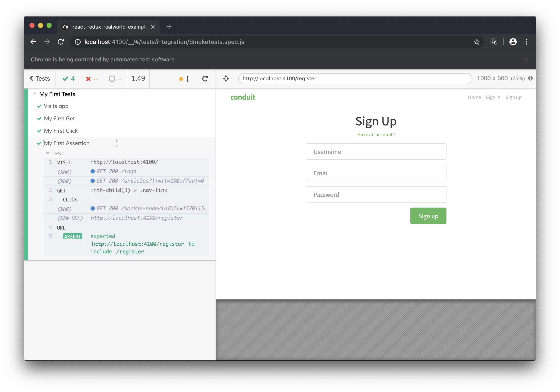Go back to the Tests list

[x=40, y=78]
